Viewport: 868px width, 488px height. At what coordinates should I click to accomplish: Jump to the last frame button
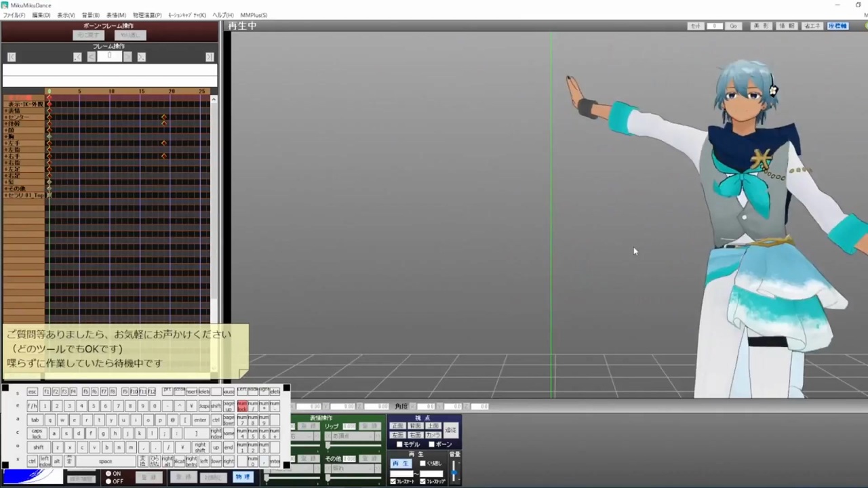click(x=210, y=57)
